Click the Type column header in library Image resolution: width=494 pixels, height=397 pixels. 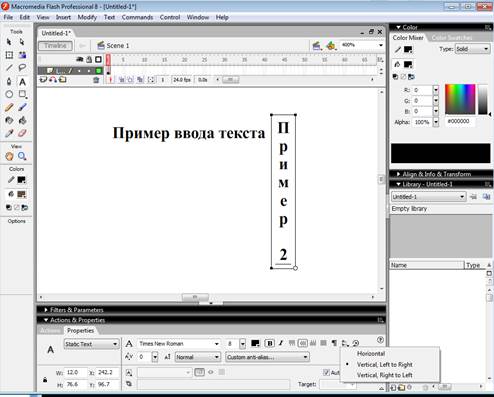[475, 265]
